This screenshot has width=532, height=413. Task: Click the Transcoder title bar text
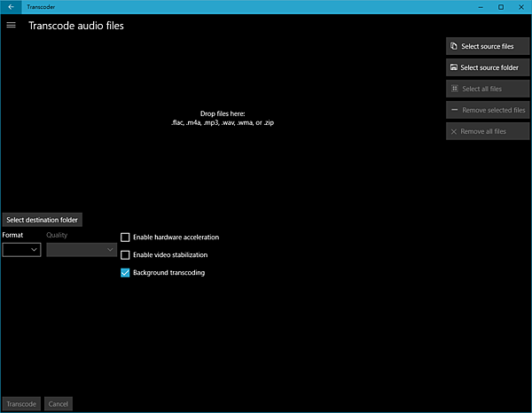tap(41, 7)
